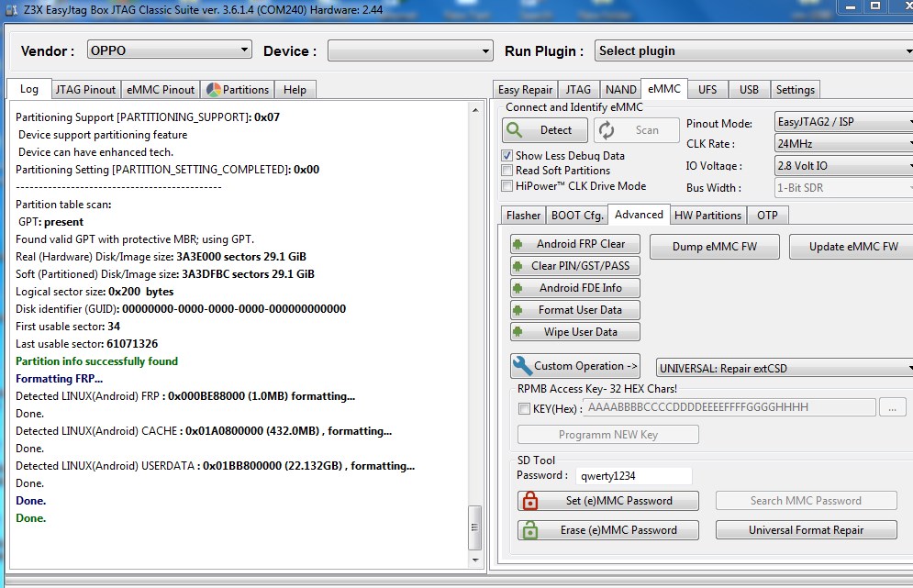
Task: Switch to the Flasher sub-tab
Action: coord(523,216)
